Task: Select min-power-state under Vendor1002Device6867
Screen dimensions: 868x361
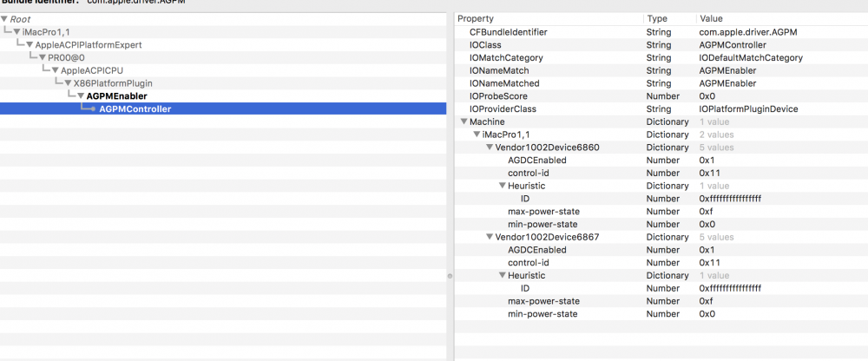Action: (x=661, y=314)
